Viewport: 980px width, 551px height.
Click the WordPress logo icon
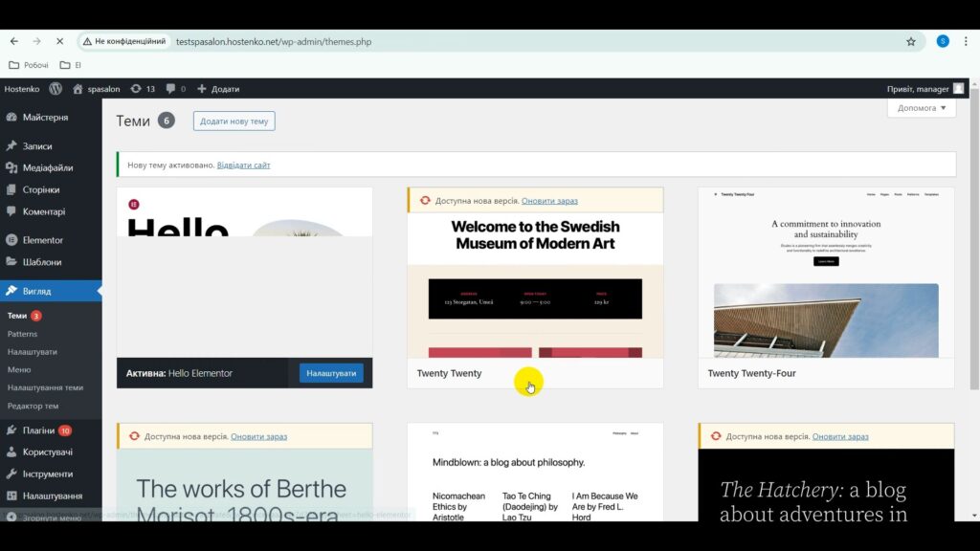[x=56, y=89]
